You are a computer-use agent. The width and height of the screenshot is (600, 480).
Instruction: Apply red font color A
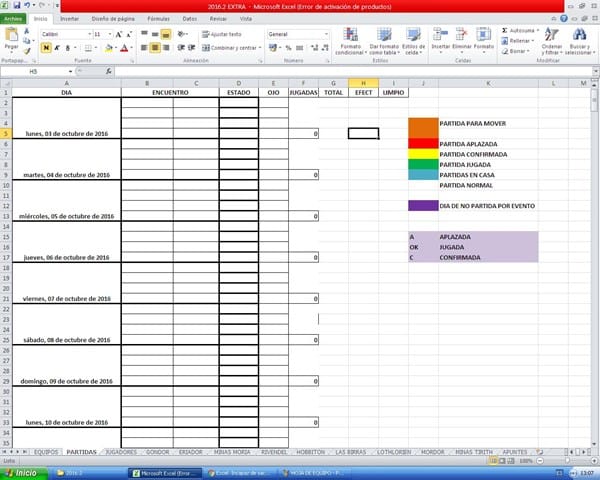tap(124, 48)
